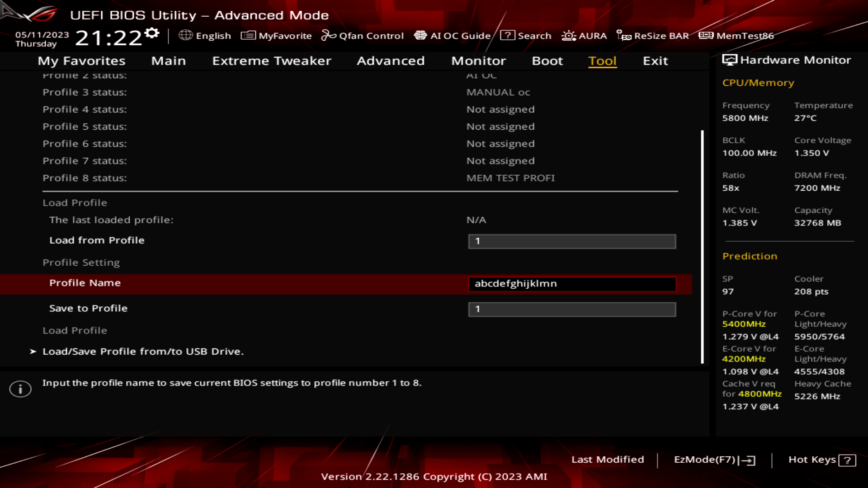
Task: Click the info icon in help area
Action: pyautogui.click(x=20, y=389)
